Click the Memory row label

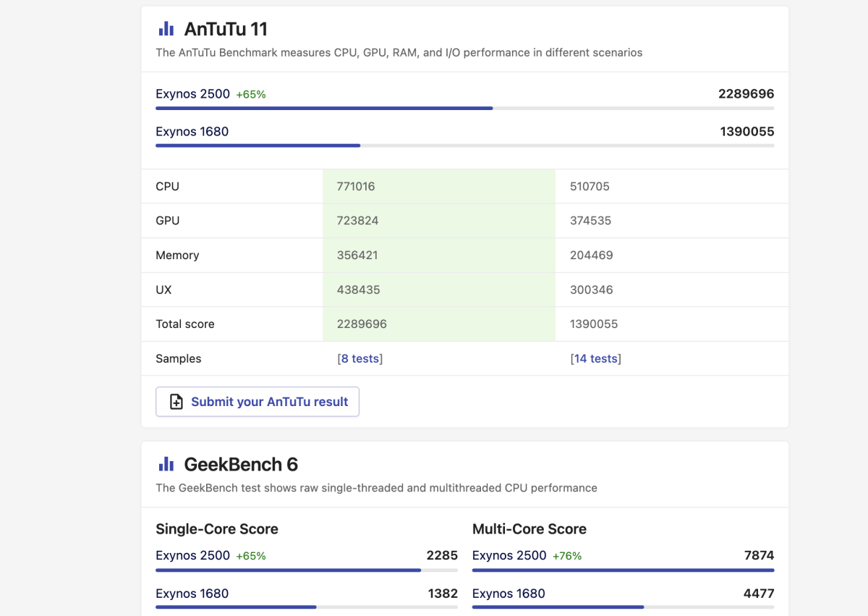tap(177, 256)
